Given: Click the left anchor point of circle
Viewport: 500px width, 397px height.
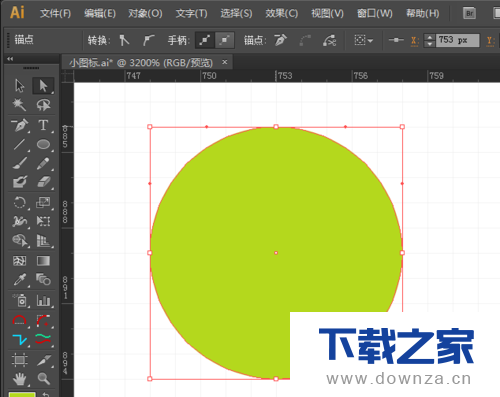Looking at the screenshot, I should [x=150, y=253].
